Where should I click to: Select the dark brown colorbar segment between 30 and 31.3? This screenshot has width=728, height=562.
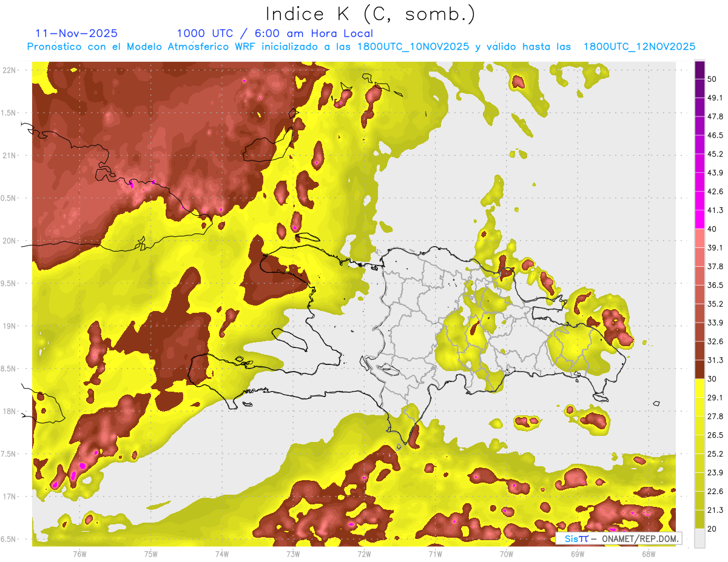click(699, 369)
